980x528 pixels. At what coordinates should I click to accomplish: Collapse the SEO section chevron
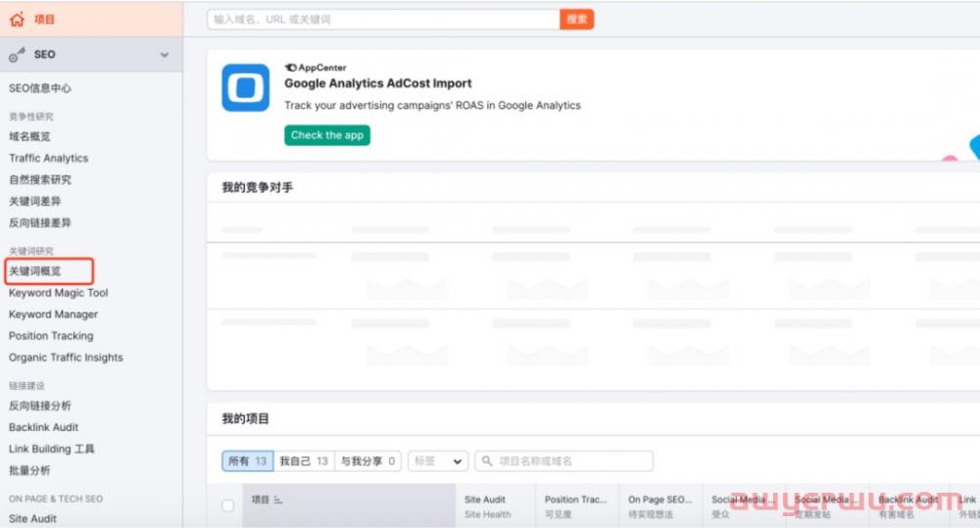coord(165,55)
